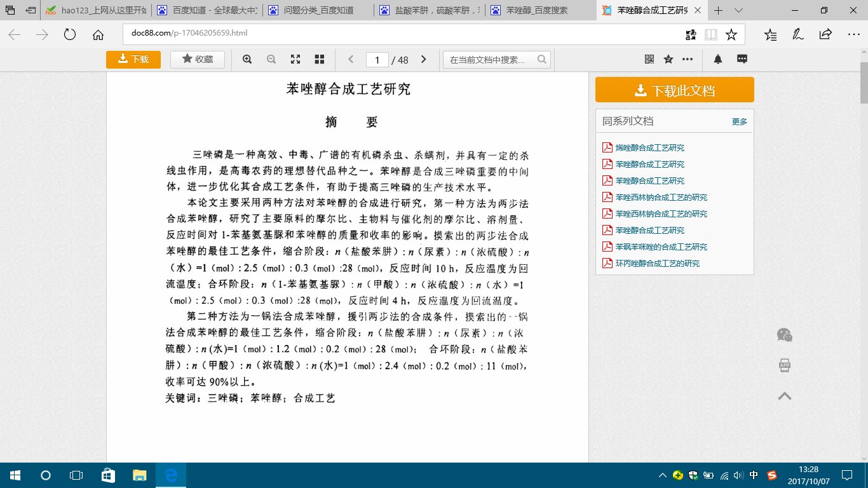Show hidden system tray icons chevron
The image size is (868, 488).
(663, 475)
